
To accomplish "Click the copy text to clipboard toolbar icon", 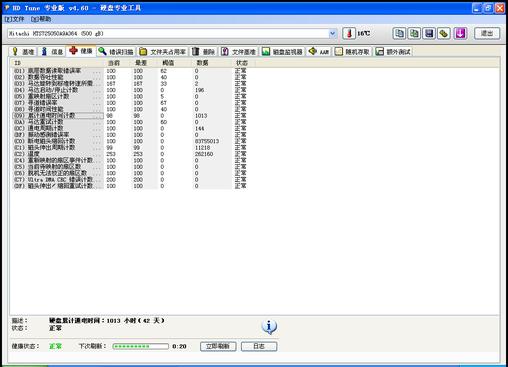I will [399, 33].
